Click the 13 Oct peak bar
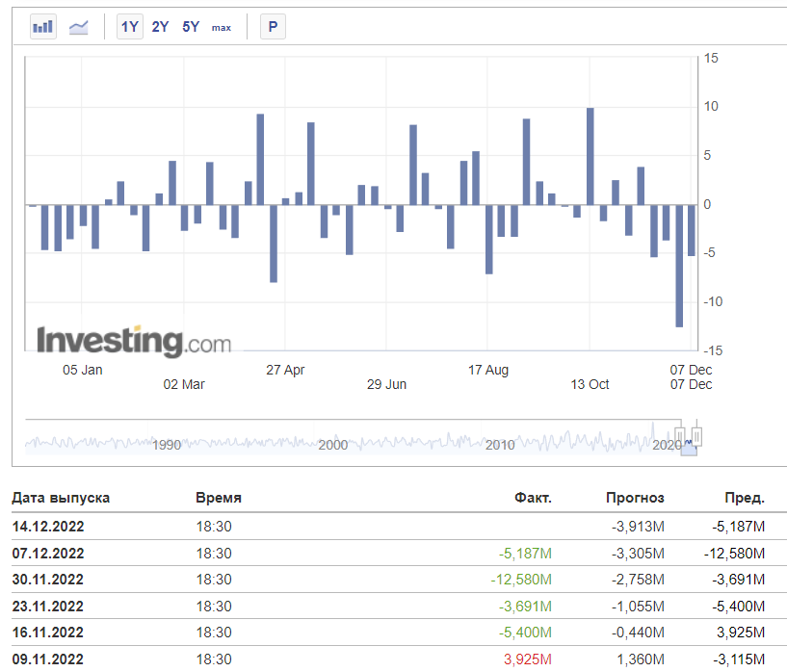This screenshot has width=787, height=672. (590, 157)
